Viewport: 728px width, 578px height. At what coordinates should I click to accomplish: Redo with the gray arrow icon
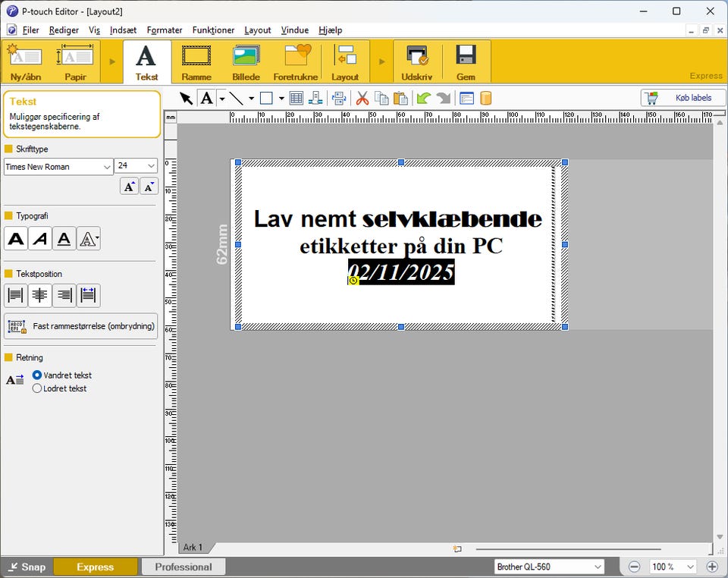coord(444,99)
